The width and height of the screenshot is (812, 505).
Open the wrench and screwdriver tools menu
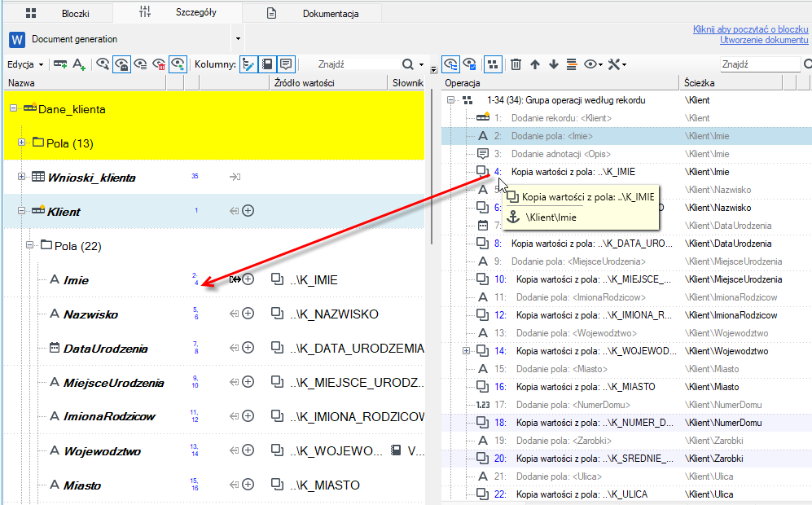click(x=617, y=64)
